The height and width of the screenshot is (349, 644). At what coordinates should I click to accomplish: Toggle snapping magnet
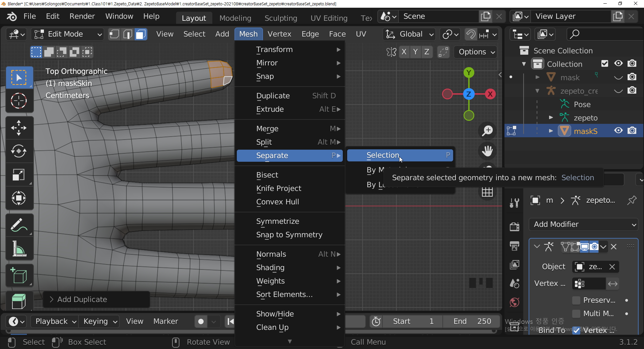tap(471, 34)
